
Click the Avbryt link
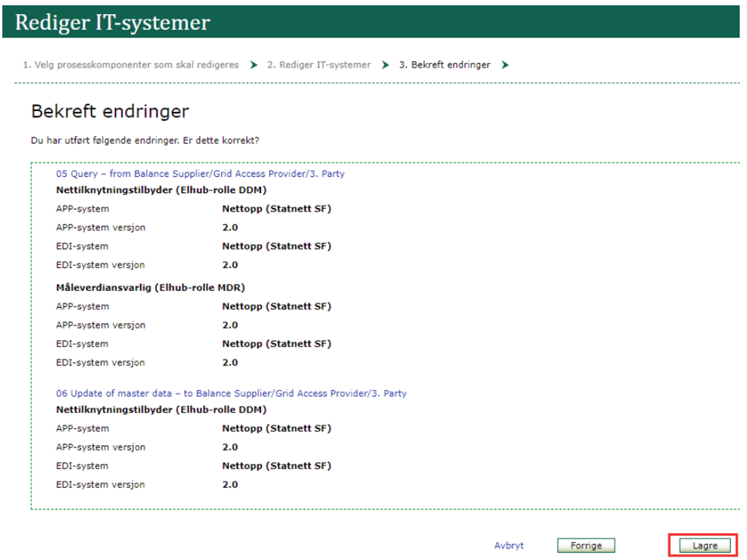coord(509,545)
